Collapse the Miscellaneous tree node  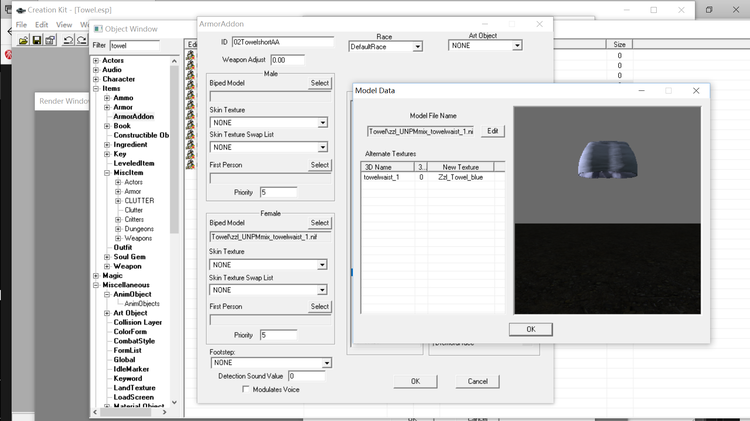tap(96, 285)
